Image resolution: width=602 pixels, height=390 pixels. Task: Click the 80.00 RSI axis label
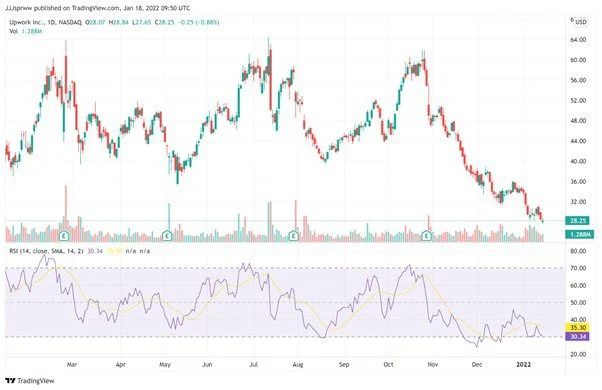(579, 251)
